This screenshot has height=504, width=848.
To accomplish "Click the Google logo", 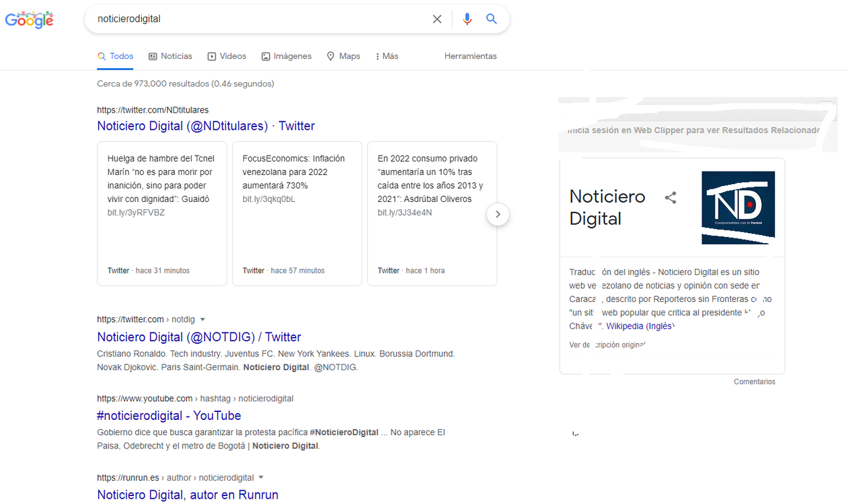I will (29, 19).
